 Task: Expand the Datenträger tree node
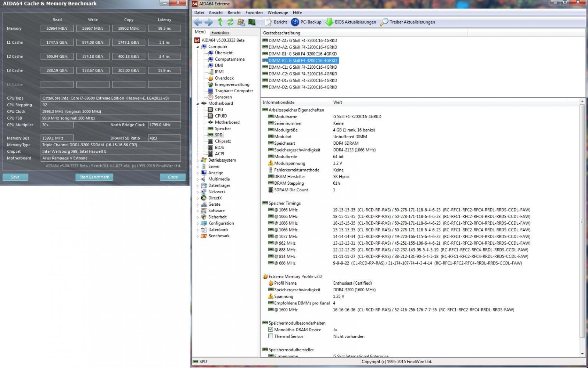[x=198, y=186]
